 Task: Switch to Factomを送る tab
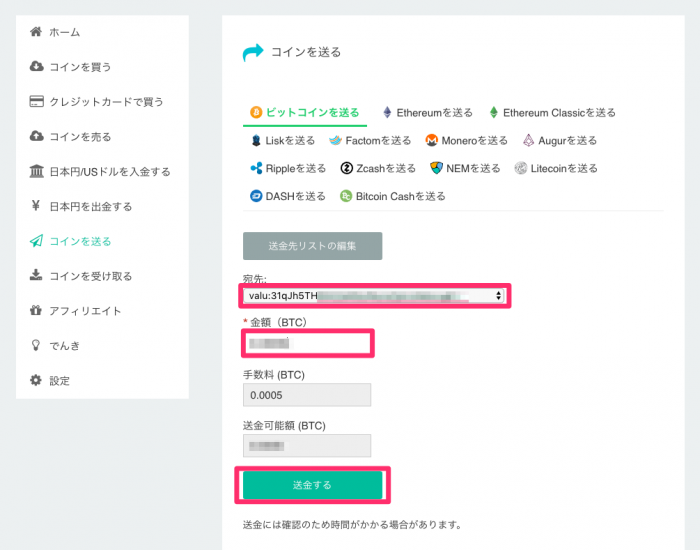point(370,141)
